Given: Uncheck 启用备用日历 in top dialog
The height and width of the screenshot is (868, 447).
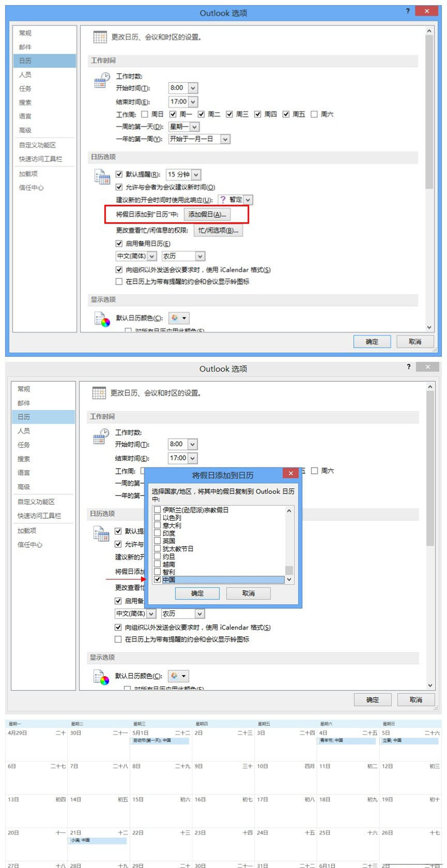Looking at the screenshot, I should (x=119, y=243).
